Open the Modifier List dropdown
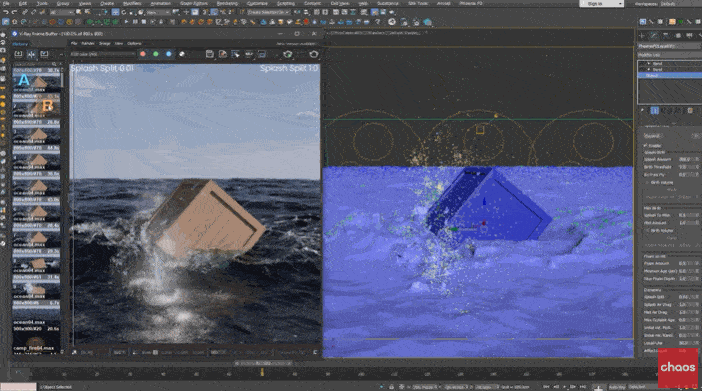Image resolution: width=702 pixels, height=391 pixels. click(669, 55)
